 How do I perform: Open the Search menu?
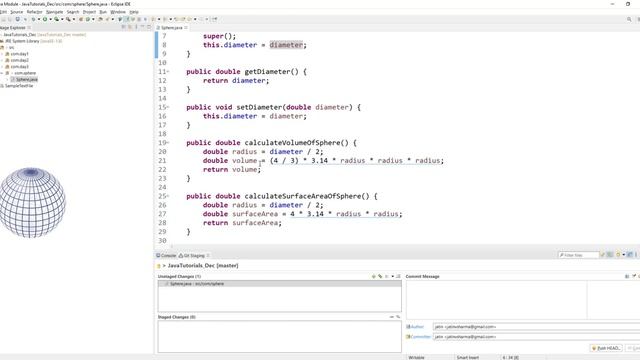[73, 12]
